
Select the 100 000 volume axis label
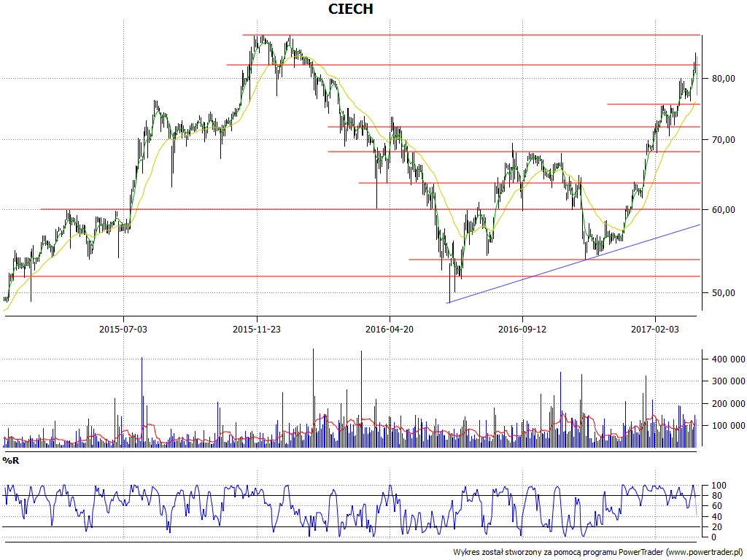click(x=729, y=425)
